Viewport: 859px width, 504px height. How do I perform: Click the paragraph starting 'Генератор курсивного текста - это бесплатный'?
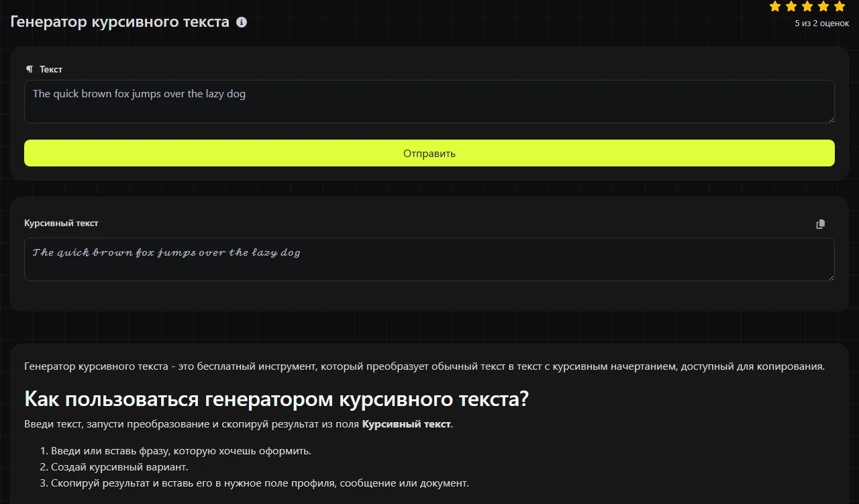click(x=424, y=366)
